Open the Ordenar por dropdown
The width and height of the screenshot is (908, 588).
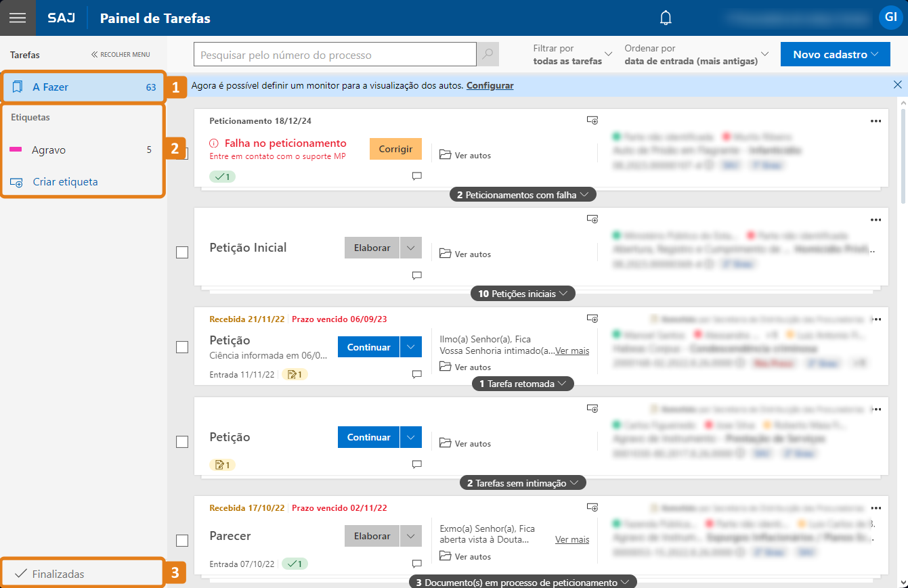point(697,54)
